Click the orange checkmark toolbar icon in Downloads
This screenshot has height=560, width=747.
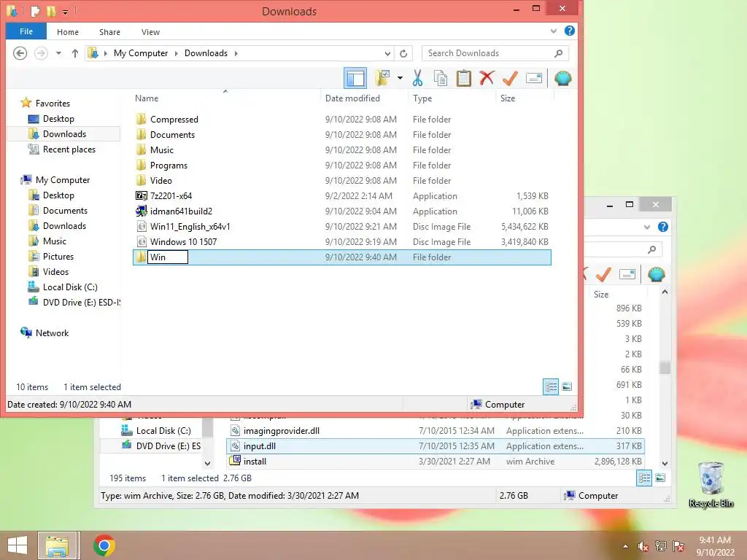[510, 78]
